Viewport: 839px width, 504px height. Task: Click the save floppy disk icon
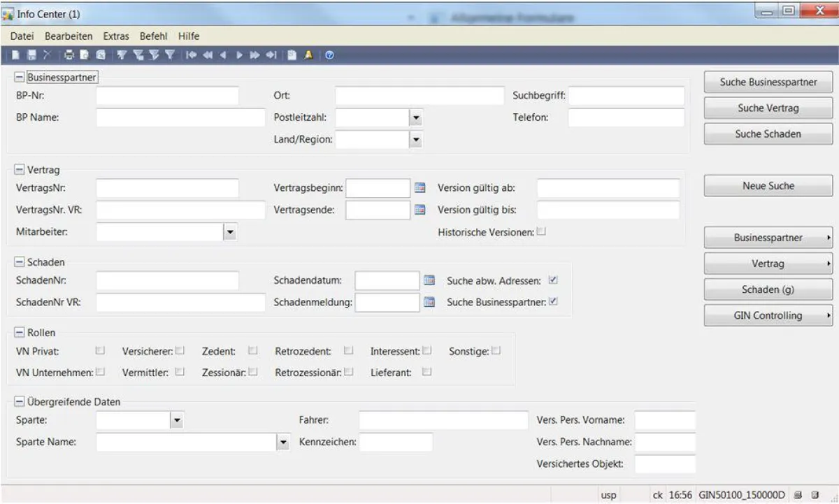coord(30,56)
